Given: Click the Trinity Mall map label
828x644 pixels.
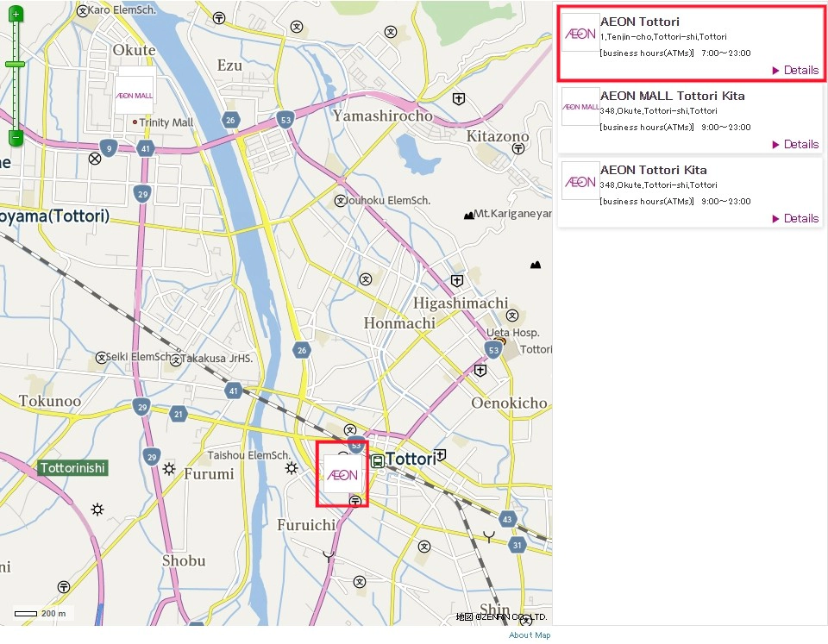Looking at the screenshot, I should 166,122.
